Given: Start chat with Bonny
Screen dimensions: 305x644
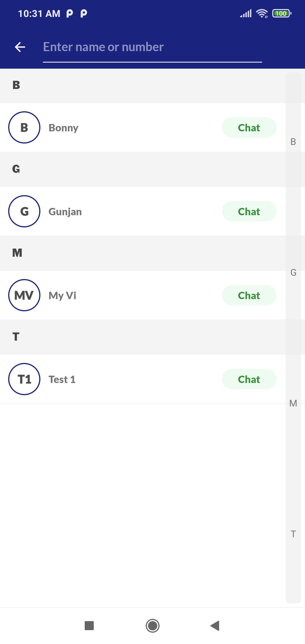Looking at the screenshot, I should (249, 128).
